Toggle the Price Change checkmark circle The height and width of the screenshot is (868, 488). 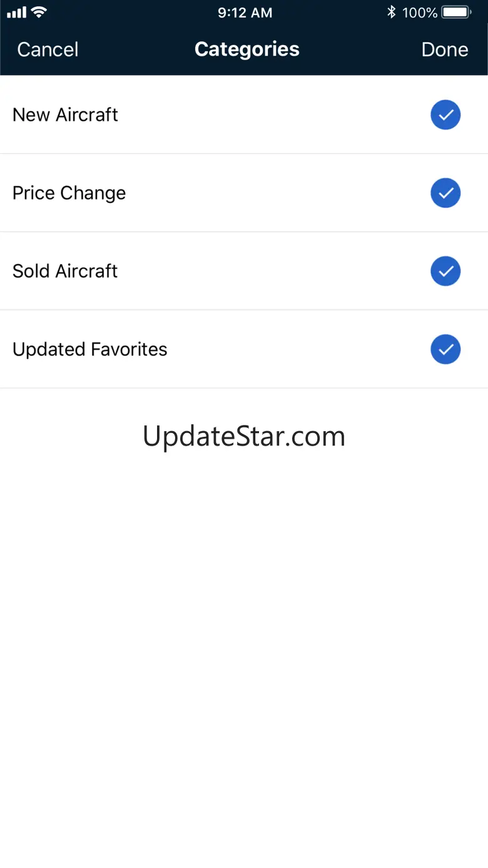[445, 193]
